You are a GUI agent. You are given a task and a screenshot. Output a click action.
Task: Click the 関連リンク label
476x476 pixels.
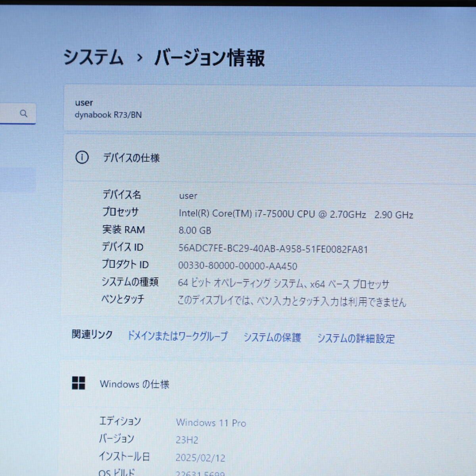92,335
